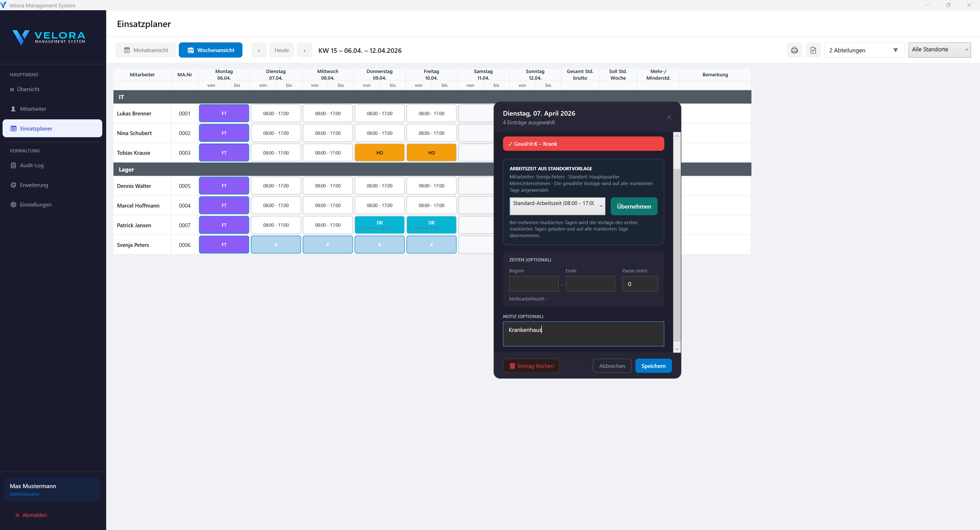The width and height of the screenshot is (980, 530).
Task: Click the document export icon
Action: (813, 50)
